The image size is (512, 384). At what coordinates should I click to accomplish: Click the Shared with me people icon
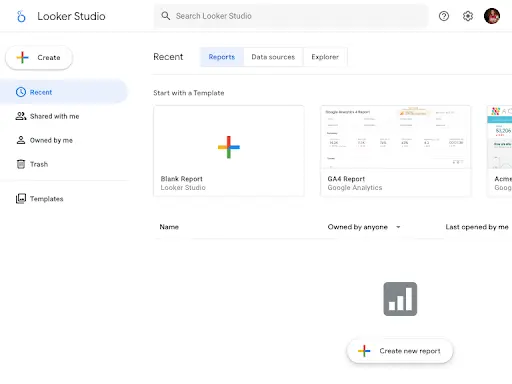tap(21, 116)
